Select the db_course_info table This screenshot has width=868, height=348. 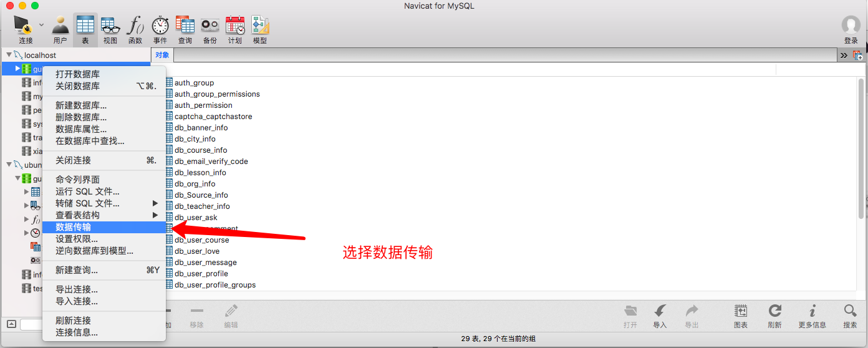(201, 150)
